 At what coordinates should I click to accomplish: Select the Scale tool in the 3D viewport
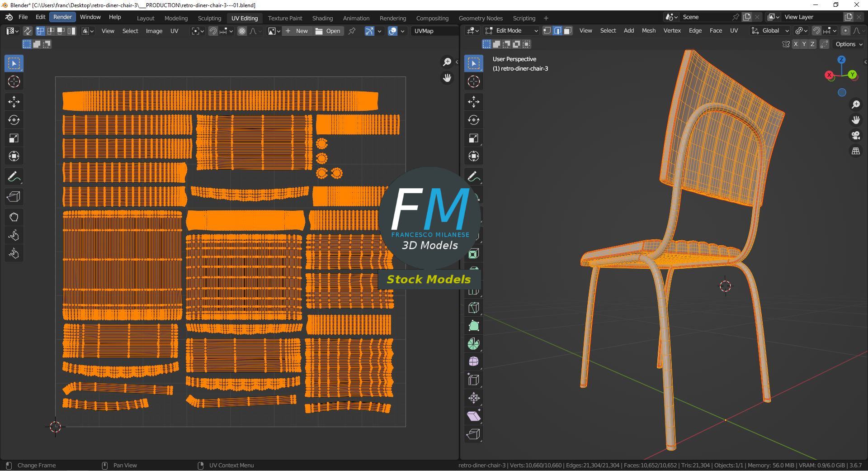(x=473, y=138)
